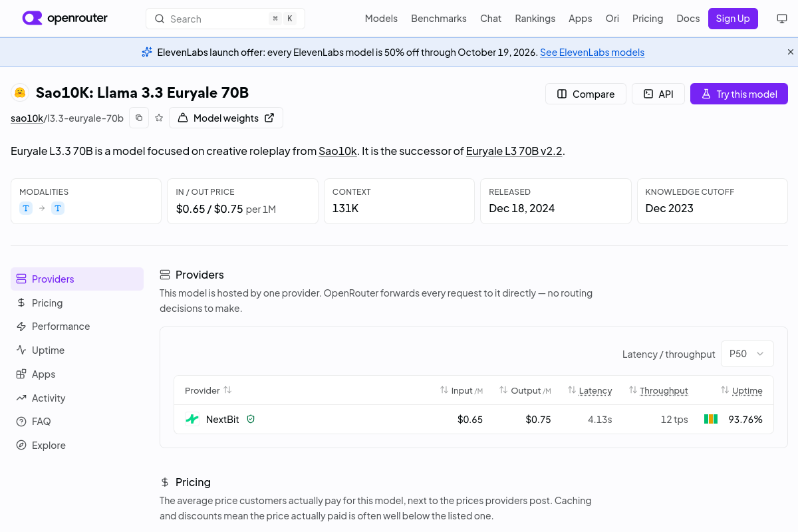This screenshot has height=532, width=798.
Task: Click the NextBit shield verification icon
Action: tap(251, 419)
